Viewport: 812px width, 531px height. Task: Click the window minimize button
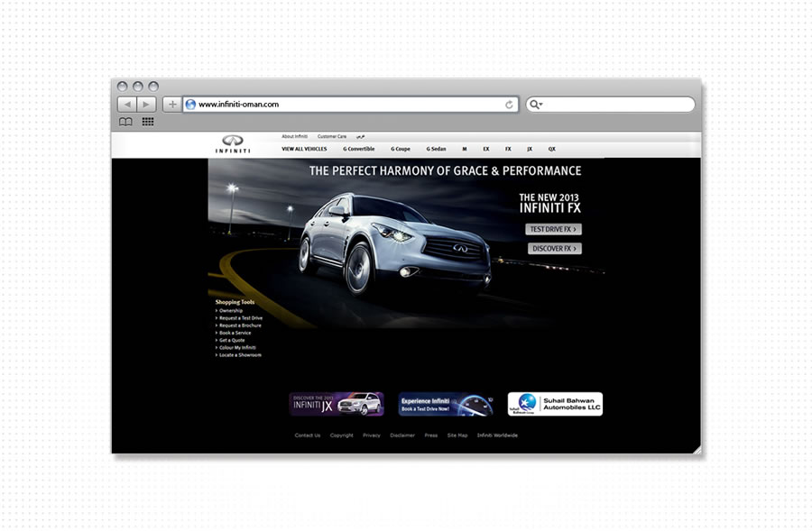(x=138, y=87)
